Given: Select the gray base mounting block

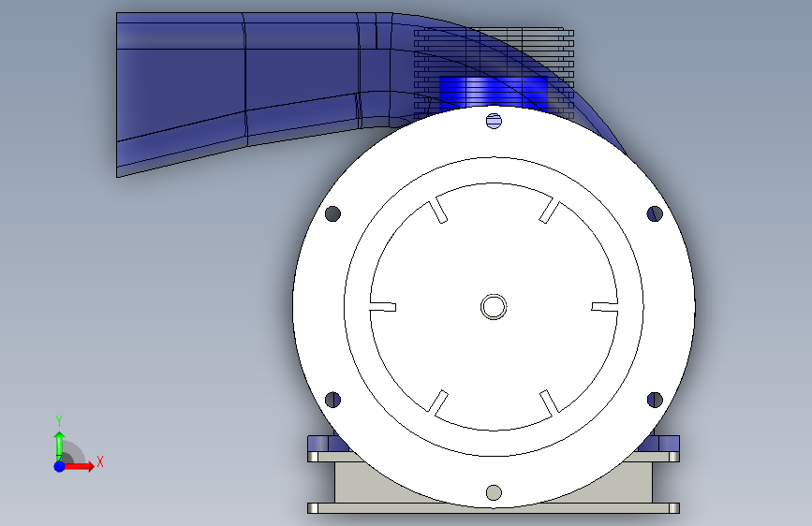Looking at the screenshot, I should click(x=493, y=482).
